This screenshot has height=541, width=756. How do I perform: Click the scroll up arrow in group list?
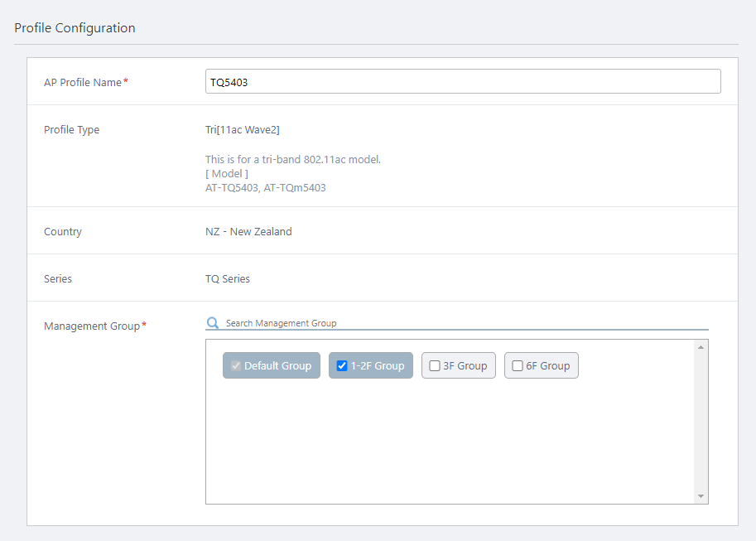701,347
